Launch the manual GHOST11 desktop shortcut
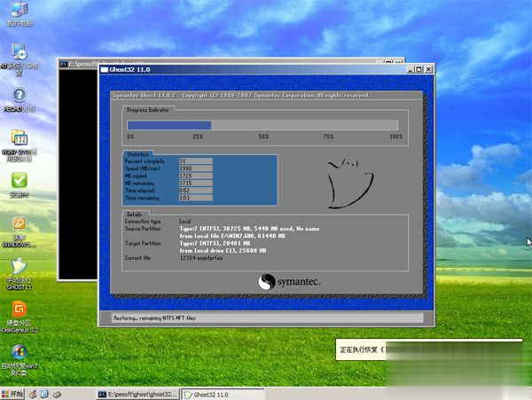Screen dimensions: 532x400 pos(19,268)
